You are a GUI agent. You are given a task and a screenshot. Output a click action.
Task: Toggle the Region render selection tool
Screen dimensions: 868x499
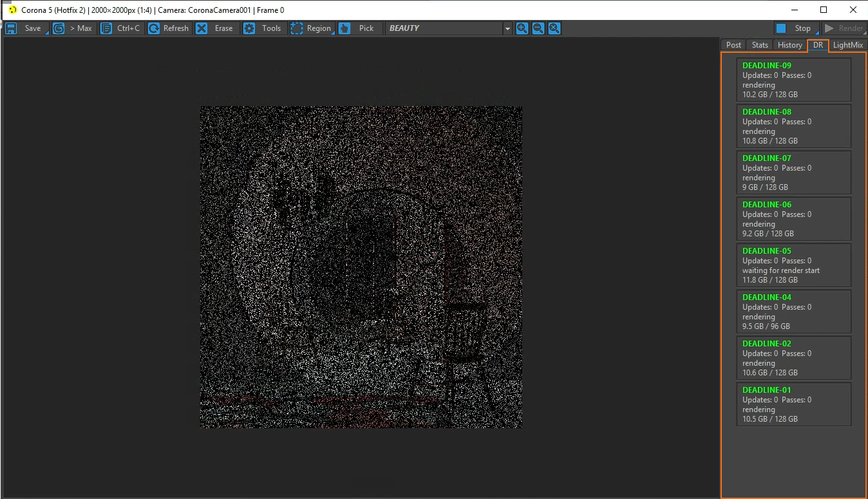pos(297,28)
